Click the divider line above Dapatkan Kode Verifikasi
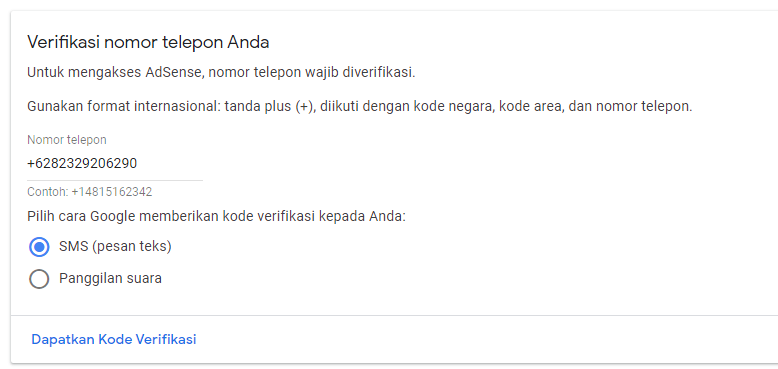The height and width of the screenshot is (369, 778). (394, 315)
